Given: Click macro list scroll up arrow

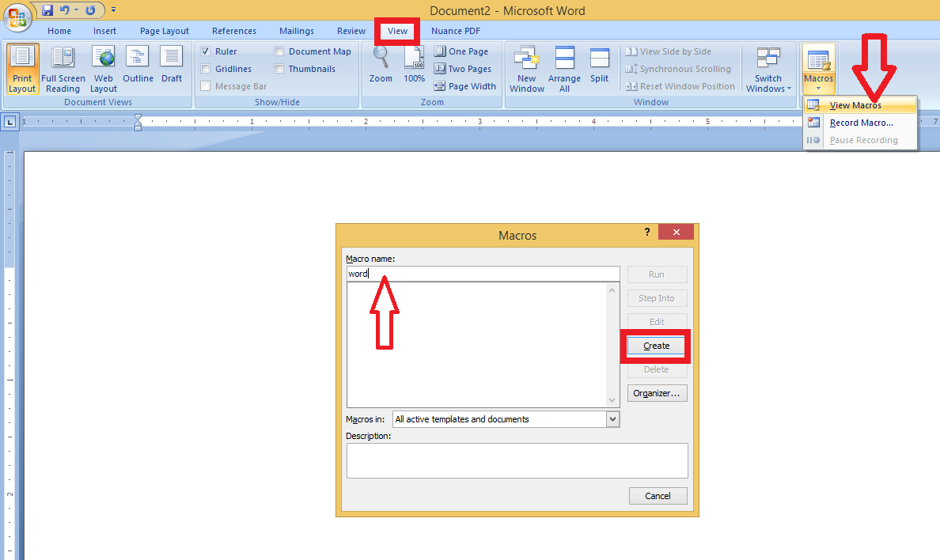Looking at the screenshot, I should (612, 290).
